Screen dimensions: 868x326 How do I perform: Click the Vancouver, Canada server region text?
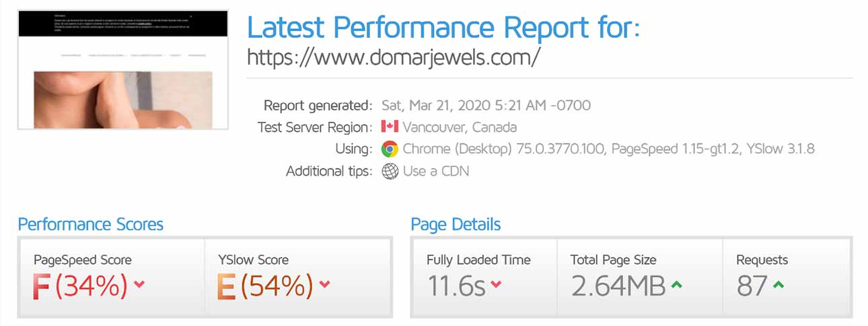click(x=460, y=127)
